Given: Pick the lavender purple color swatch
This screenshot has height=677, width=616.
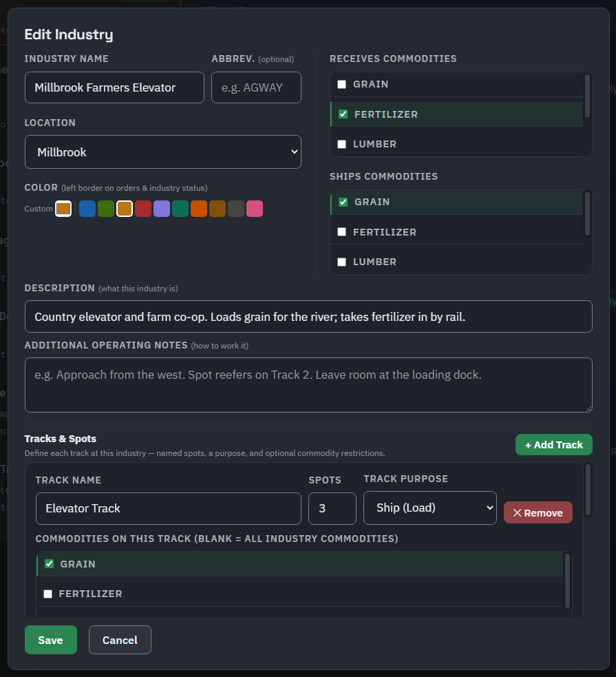Looking at the screenshot, I should (x=161, y=209).
